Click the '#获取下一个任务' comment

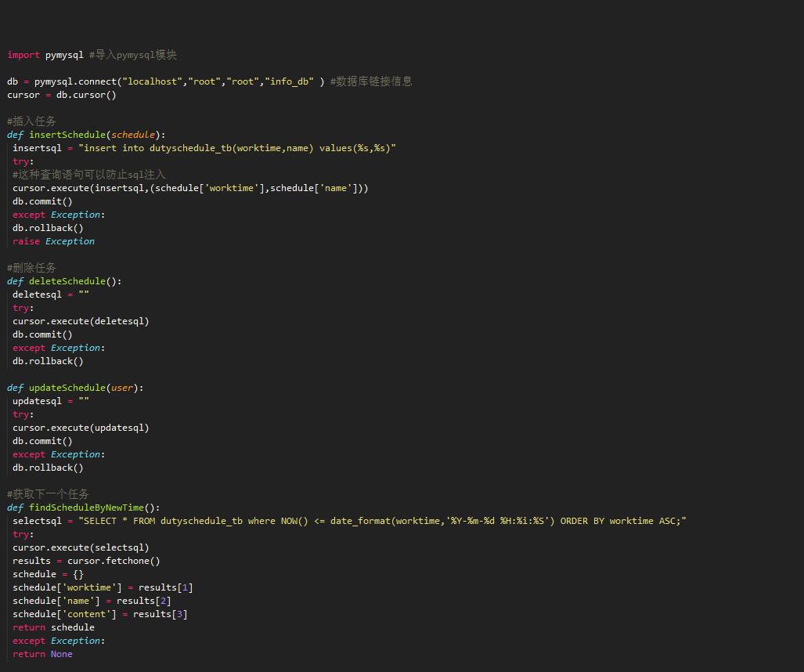click(x=48, y=494)
